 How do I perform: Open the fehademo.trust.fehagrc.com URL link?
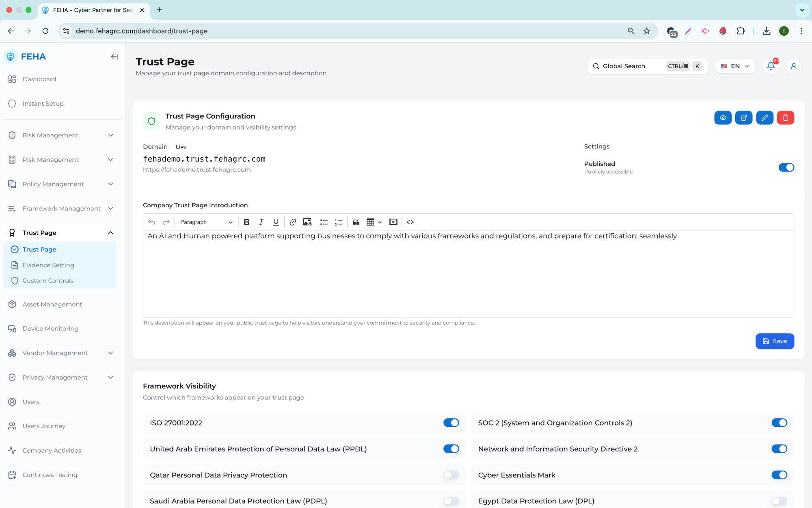click(x=197, y=169)
